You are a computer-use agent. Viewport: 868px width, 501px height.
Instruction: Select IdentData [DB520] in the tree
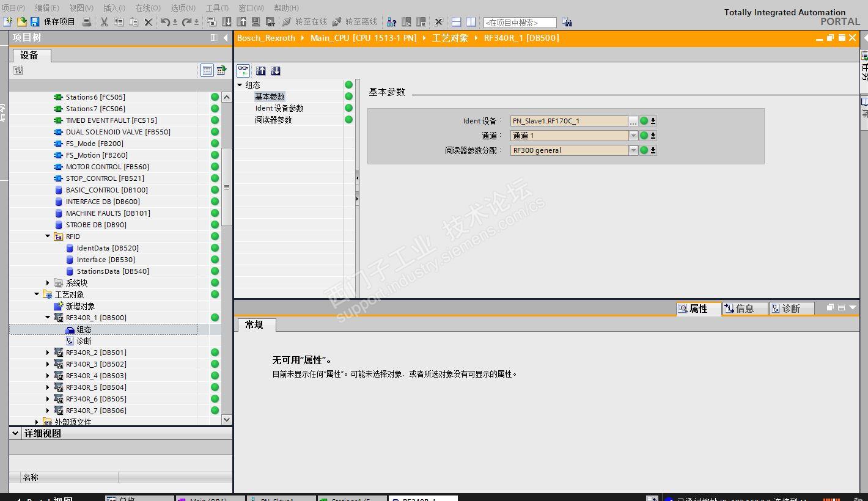pyautogui.click(x=108, y=248)
